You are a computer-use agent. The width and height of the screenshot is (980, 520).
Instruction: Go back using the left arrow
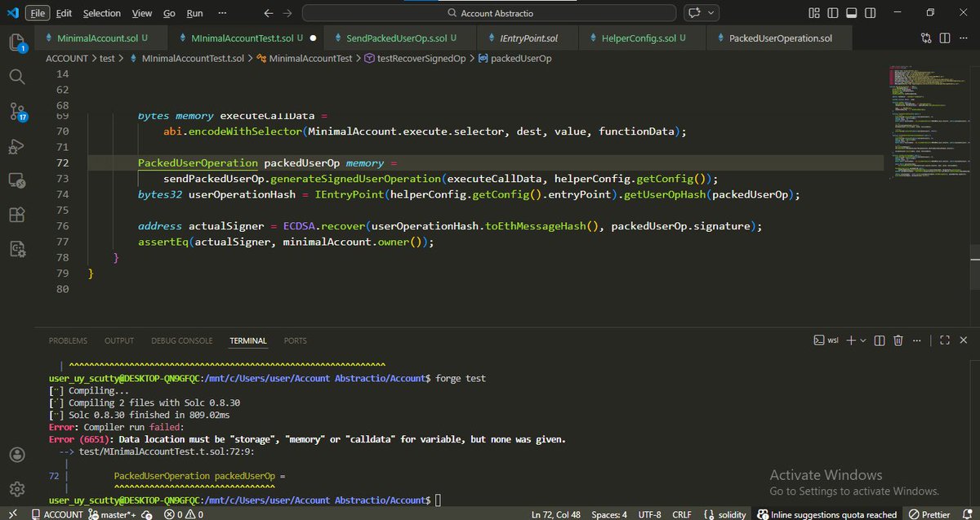269,13
